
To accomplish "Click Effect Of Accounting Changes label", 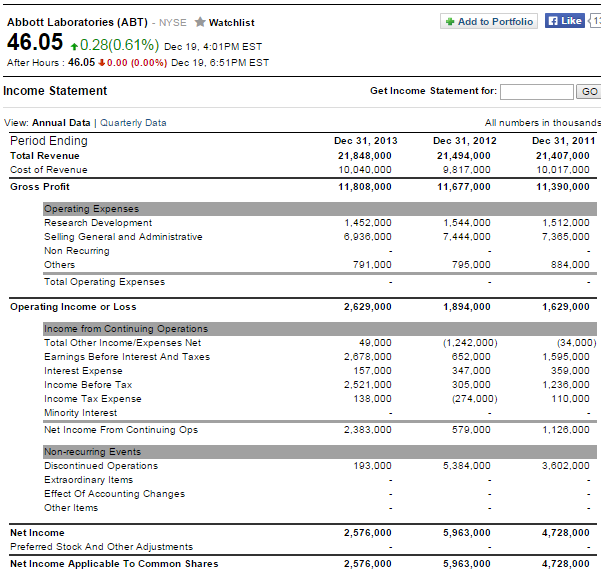I will [x=114, y=494].
